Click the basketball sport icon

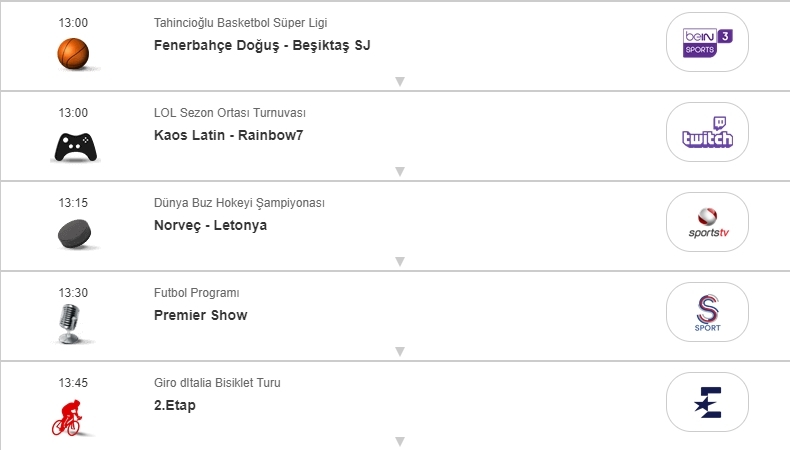[73, 52]
